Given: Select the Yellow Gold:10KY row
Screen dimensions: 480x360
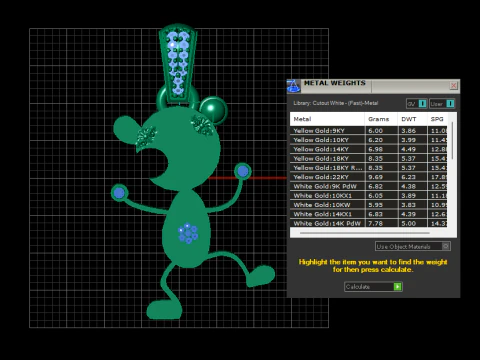Looking at the screenshot, I should 368,140.
